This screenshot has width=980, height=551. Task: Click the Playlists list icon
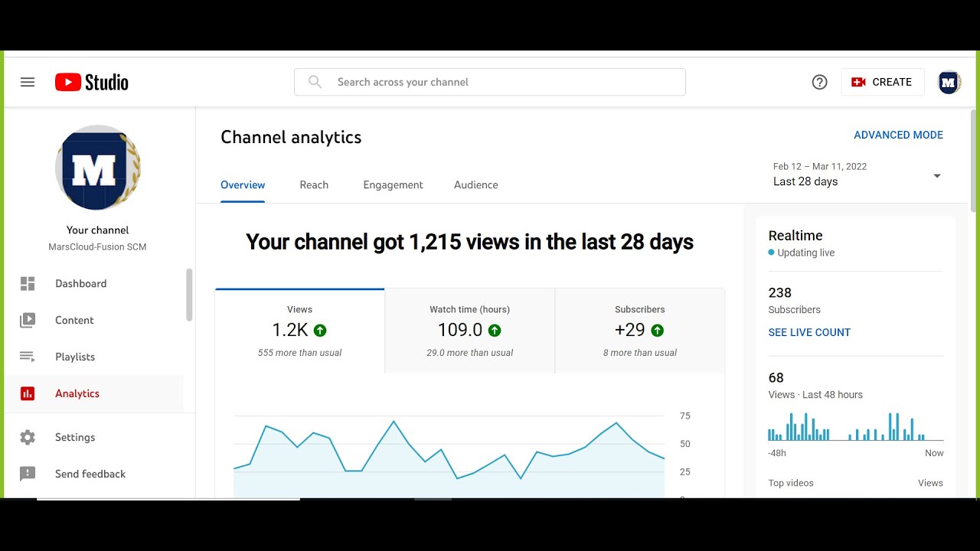click(x=28, y=357)
